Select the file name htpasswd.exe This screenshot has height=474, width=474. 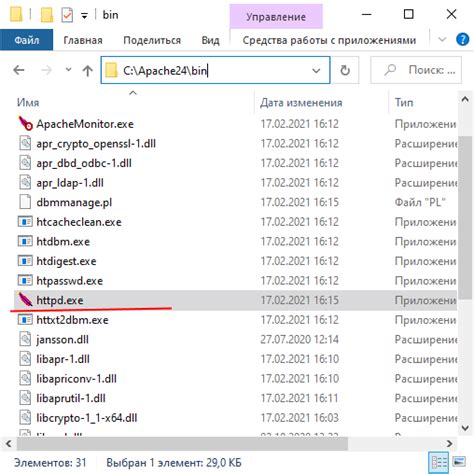70,281
